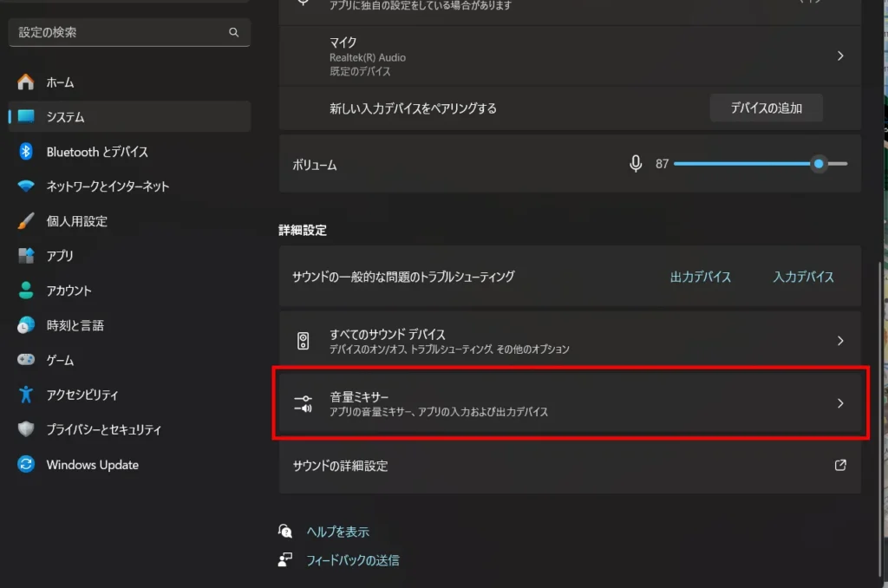The image size is (888, 588).
Task: Click the microphone icon next to volume slider
Action: [636, 164]
